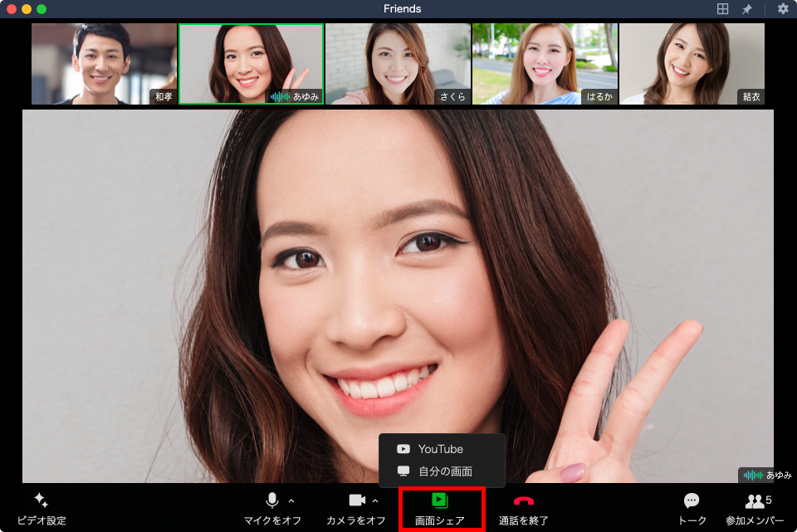The image size is (797, 532).
Task: Pin the call window on top
Action: (746, 9)
